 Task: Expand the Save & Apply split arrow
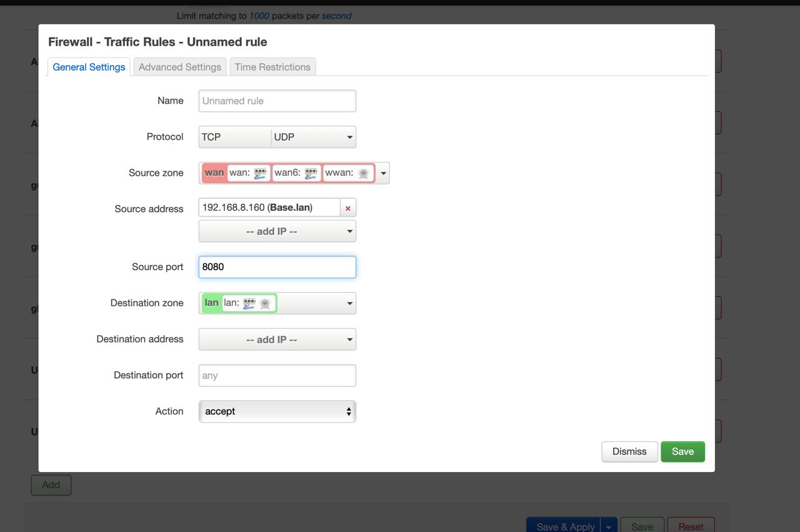coord(609,525)
